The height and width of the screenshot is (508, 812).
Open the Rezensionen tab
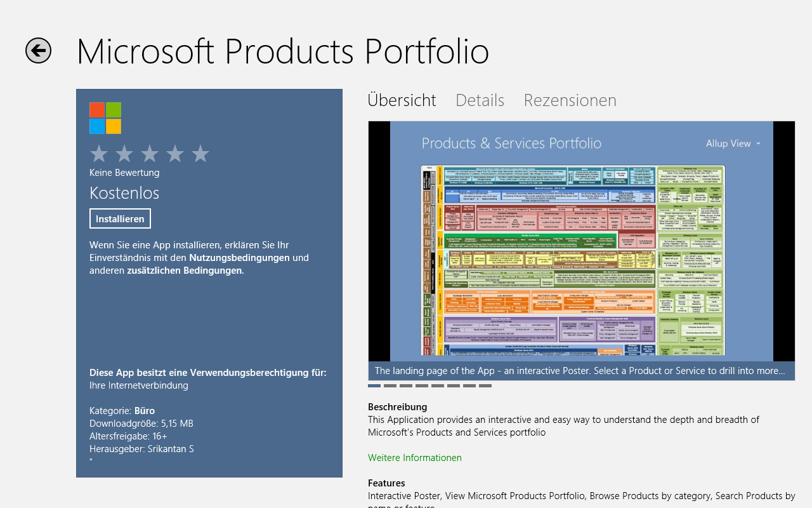[x=570, y=100]
